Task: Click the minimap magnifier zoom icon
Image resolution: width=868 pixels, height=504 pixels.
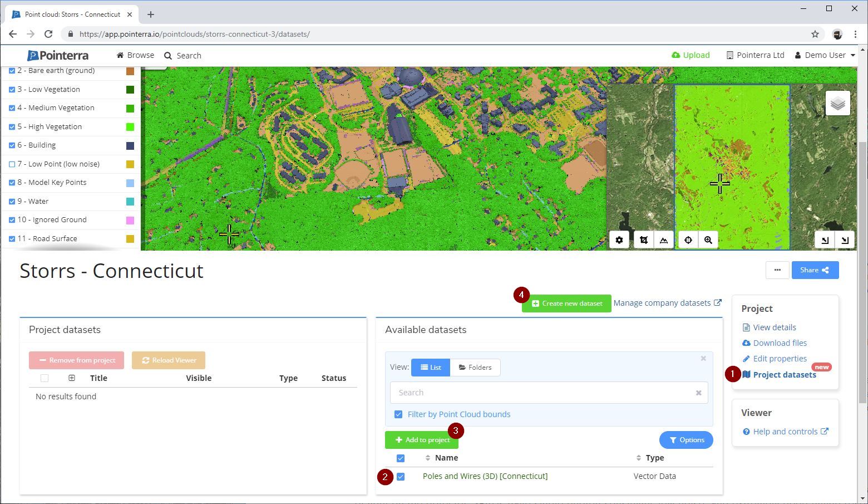Action: (x=708, y=240)
